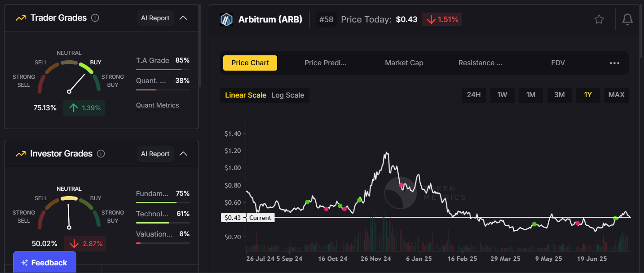The image size is (644, 273).
Task: Click the 26 Nov 24 axis date label
Action: (375, 259)
